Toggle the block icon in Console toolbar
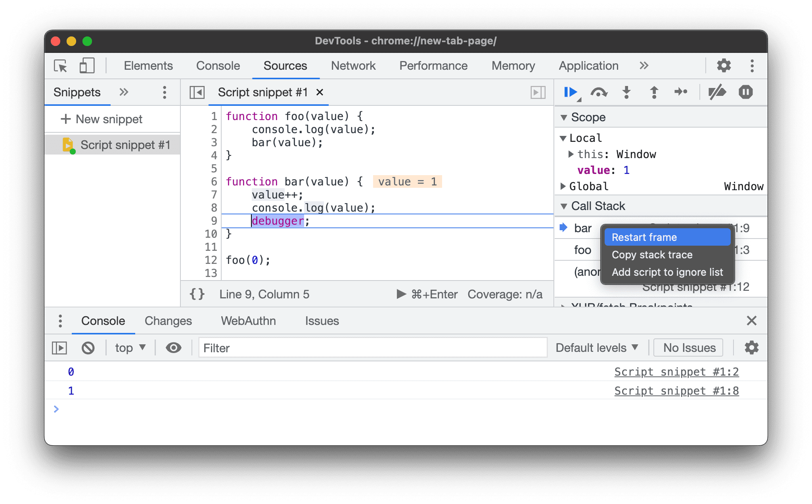This screenshot has width=812, height=504. 87,347
